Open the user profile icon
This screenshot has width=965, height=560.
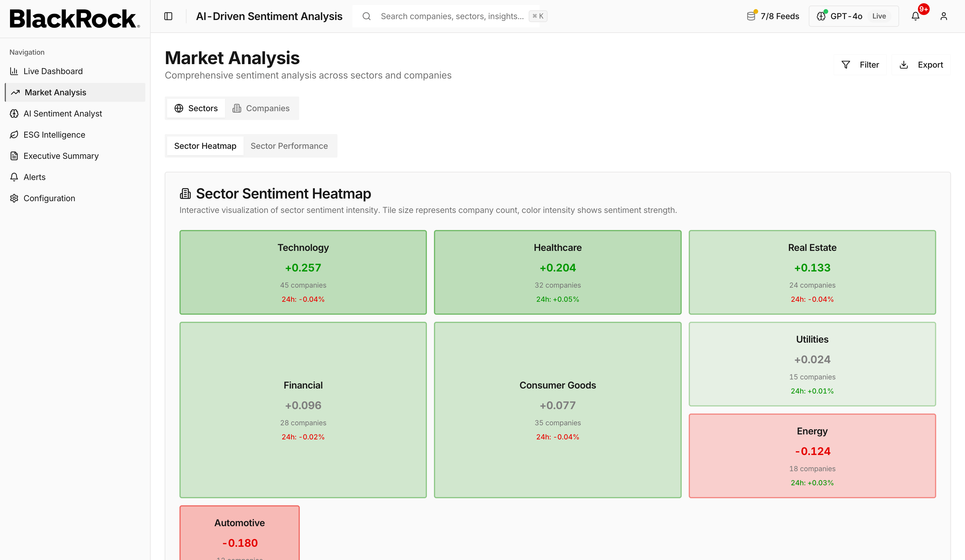(944, 16)
